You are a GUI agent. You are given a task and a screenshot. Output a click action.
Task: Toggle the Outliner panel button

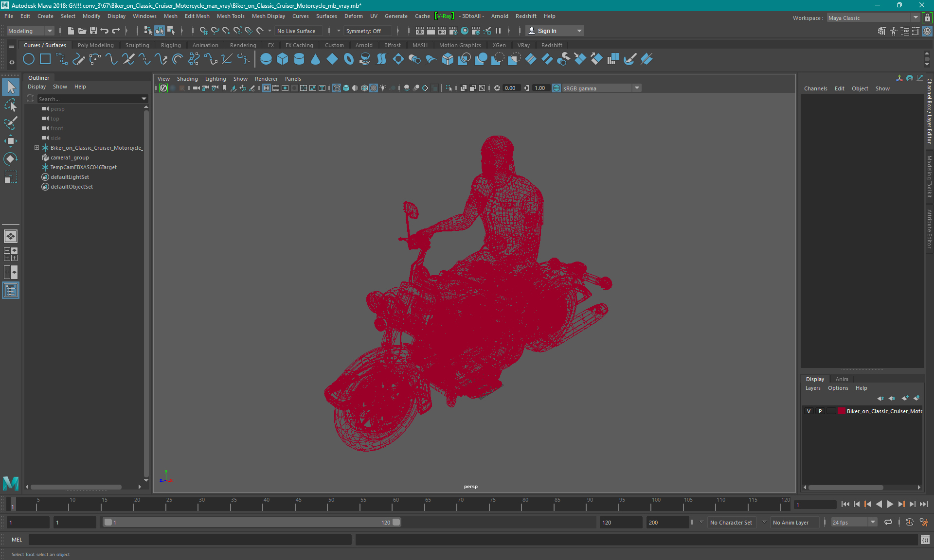pyautogui.click(x=11, y=291)
